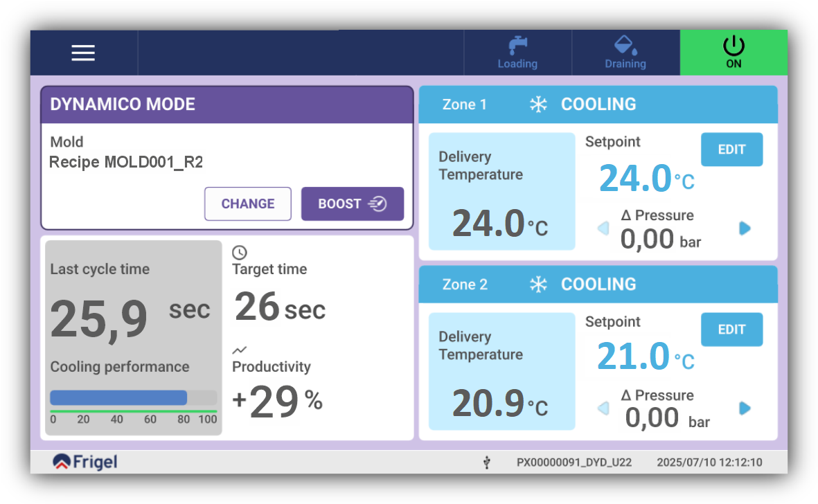Click the Zone 2 cooling snowflake icon
The image size is (818, 504).
point(538,284)
